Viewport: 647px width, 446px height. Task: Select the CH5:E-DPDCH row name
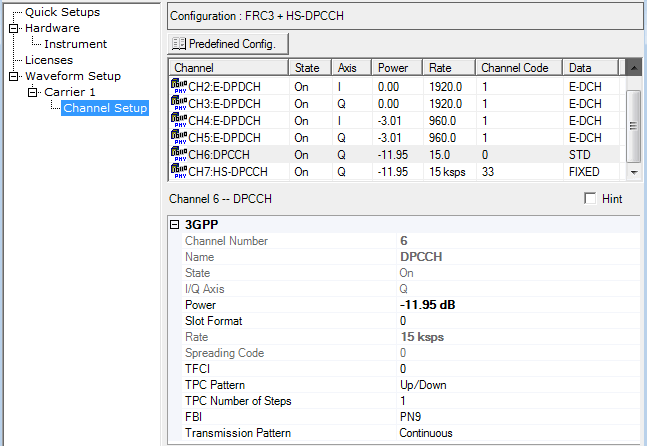click(224, 137)
